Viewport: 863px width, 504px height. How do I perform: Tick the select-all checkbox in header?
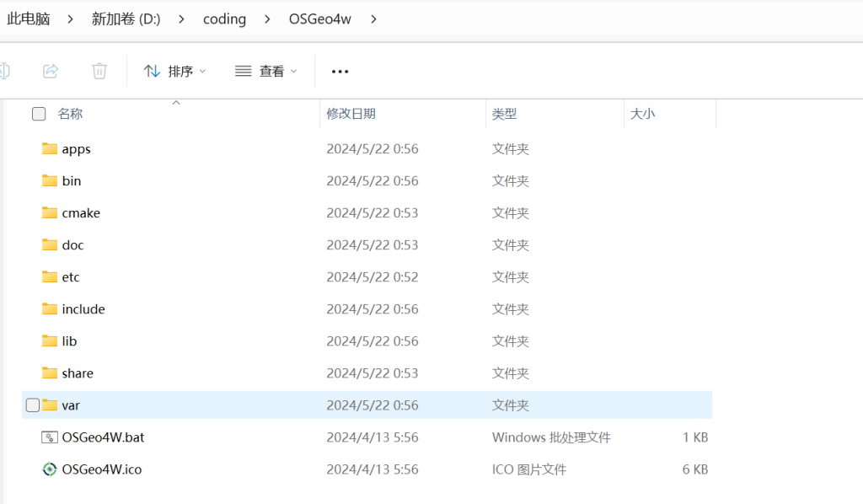coord(39,114)
